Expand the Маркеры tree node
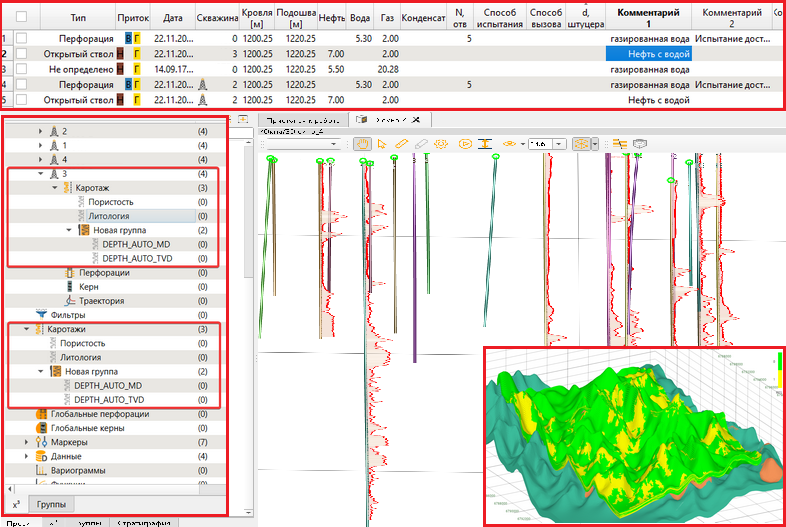 click(27, 442)
